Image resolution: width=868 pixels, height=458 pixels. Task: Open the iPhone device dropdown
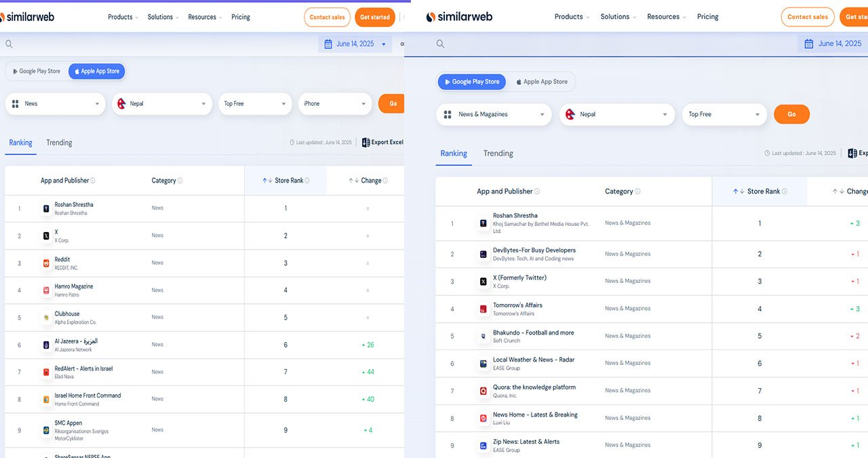[x=335, y=104]
